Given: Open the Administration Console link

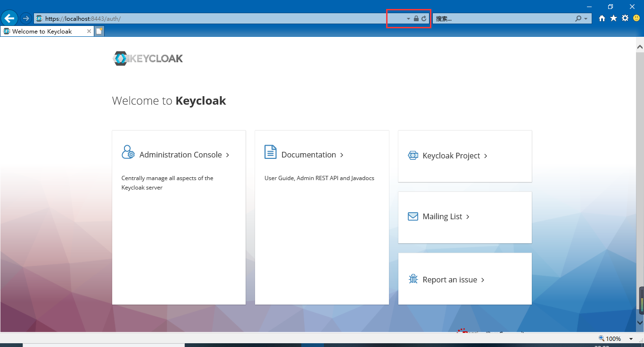Looking at the screenshot, I should [181, 155].
